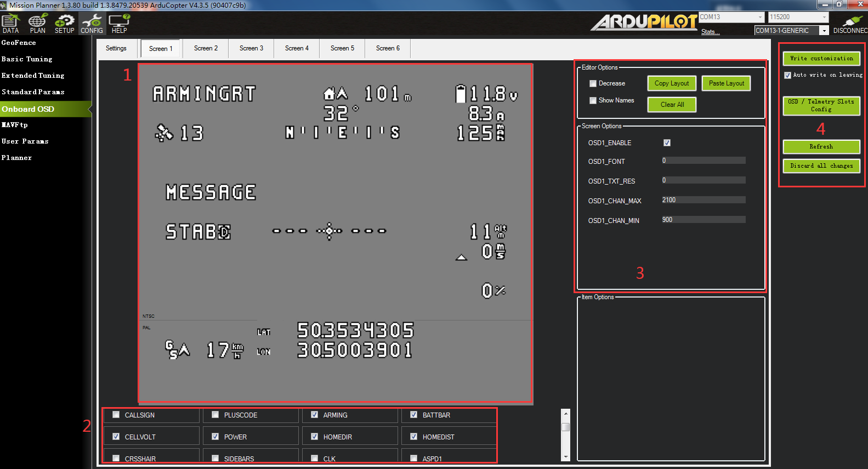Select Basic Tuning in the sidebar

click(x=27, y=59)
